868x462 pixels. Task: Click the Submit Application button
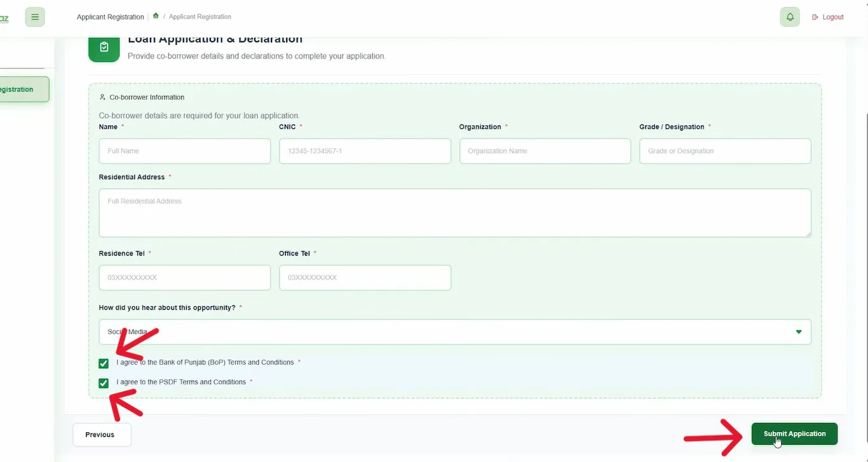tap(794, 434)
